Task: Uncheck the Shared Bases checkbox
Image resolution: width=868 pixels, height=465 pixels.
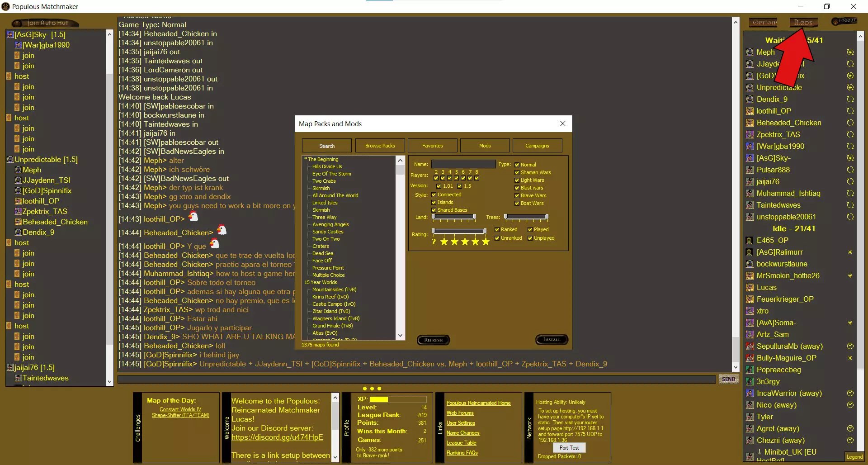Action: pyautogui.click(x=434, y=210)
